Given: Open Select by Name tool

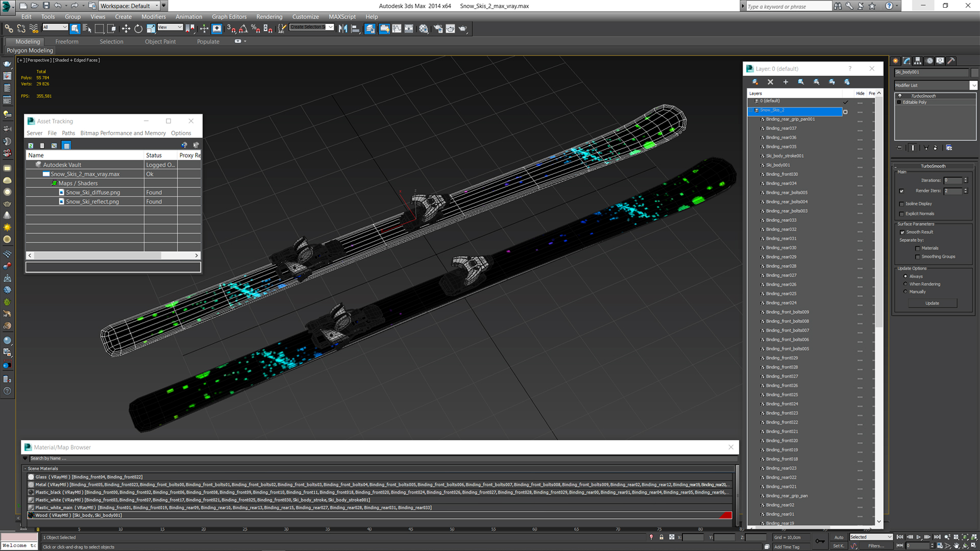Looking at the screenshot, I should click(x=87, y=29).
